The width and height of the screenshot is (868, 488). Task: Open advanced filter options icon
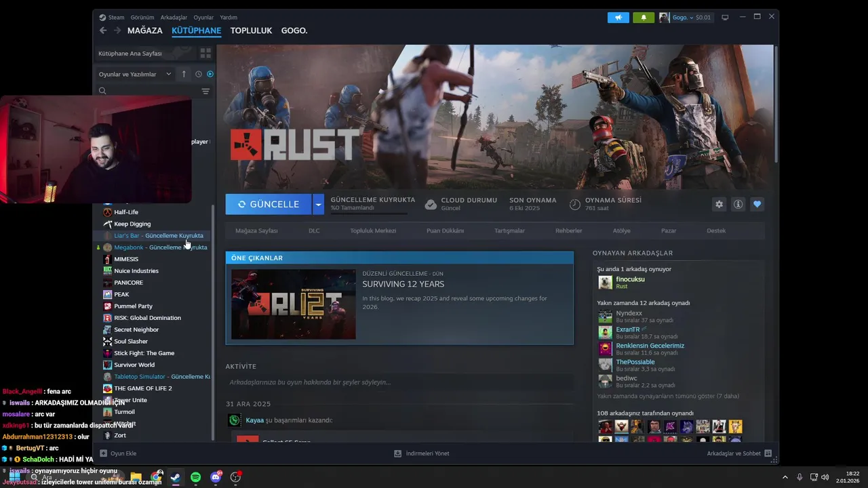click(205, 91)
